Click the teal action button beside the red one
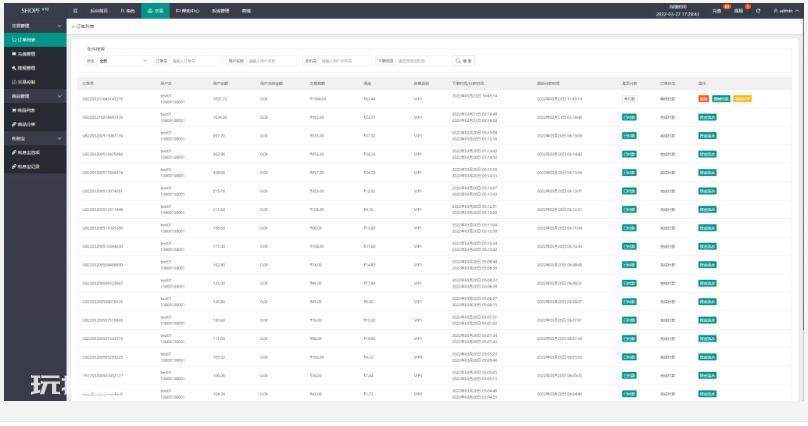 click(721, 98)
